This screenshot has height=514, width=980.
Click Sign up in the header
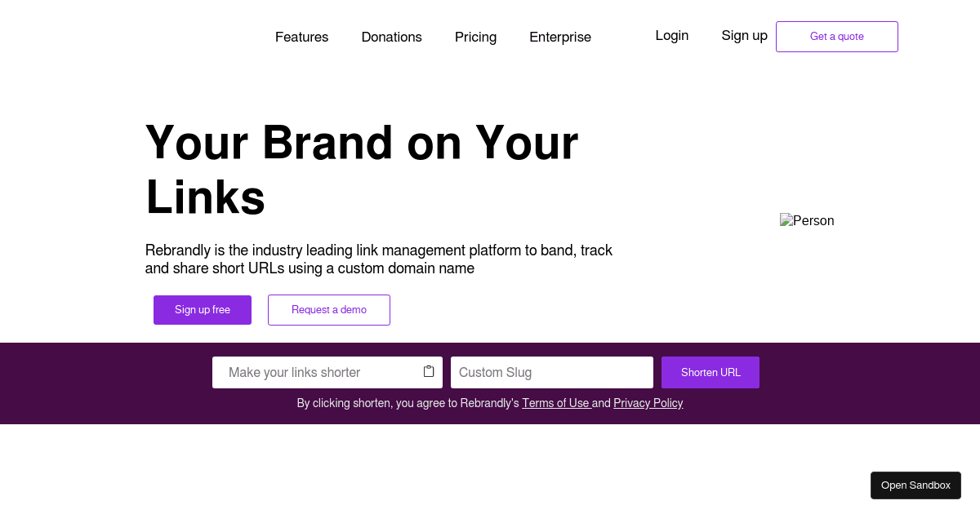click(x=744, y=35)
